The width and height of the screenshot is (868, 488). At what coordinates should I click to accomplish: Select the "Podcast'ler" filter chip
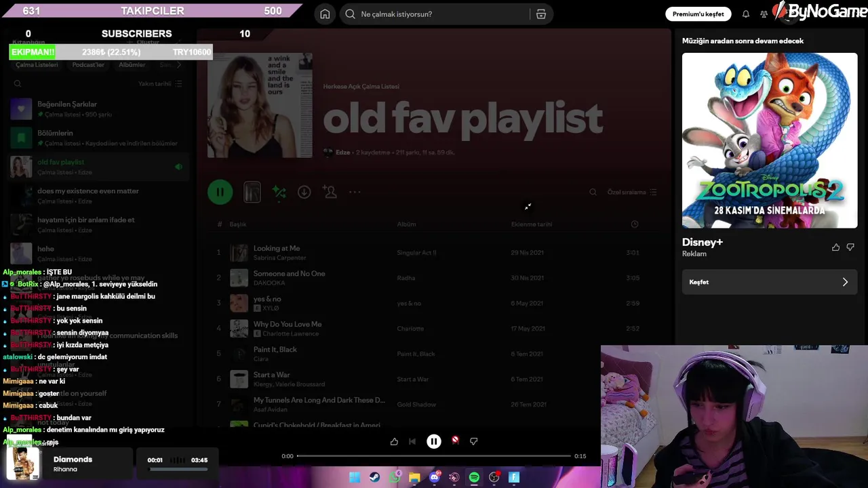point(88,65)
